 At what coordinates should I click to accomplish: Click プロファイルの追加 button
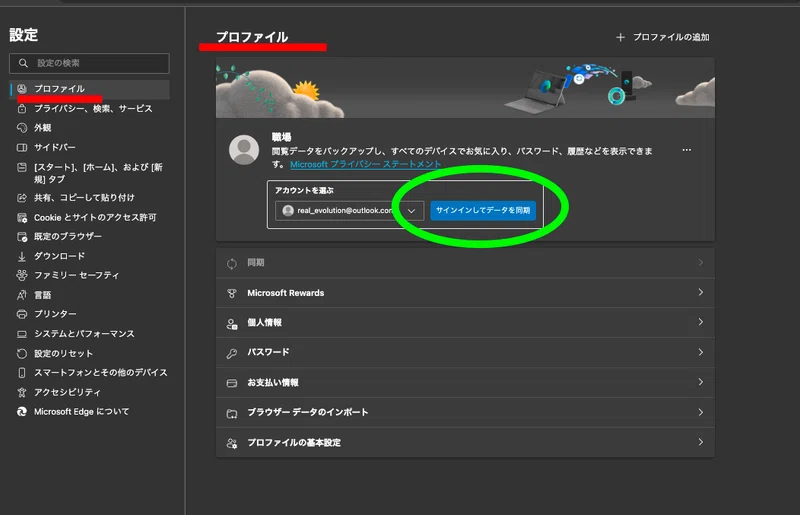coord(663,37)
